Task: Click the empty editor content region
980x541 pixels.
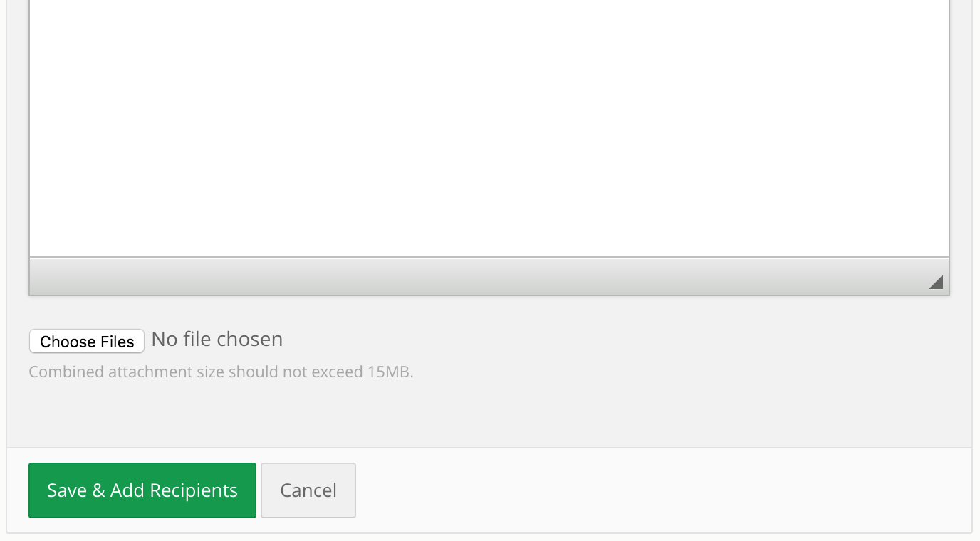Action: pos(489,128)
